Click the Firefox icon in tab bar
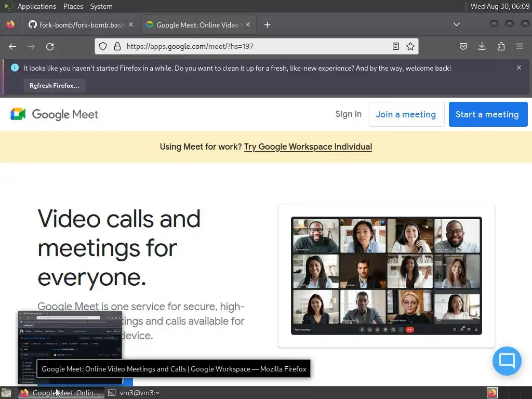Screen dimensions: 532x399 pos(10,24)
